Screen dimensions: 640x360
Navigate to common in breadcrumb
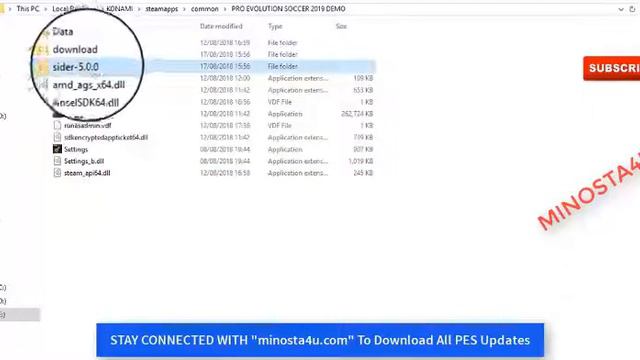[204, 9]
